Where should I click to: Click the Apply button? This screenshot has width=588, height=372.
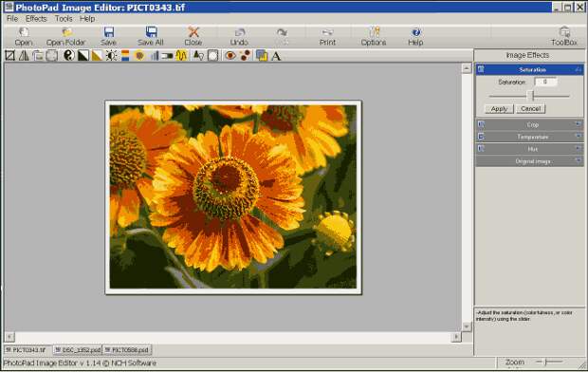click(x=499, y=108)
